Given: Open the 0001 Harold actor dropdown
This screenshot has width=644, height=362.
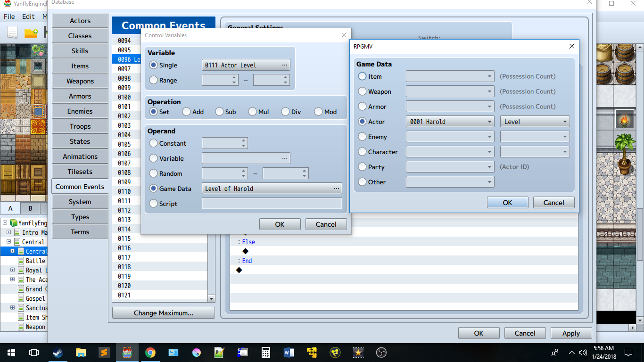Looking at the screenshot, I should [450, 122].
